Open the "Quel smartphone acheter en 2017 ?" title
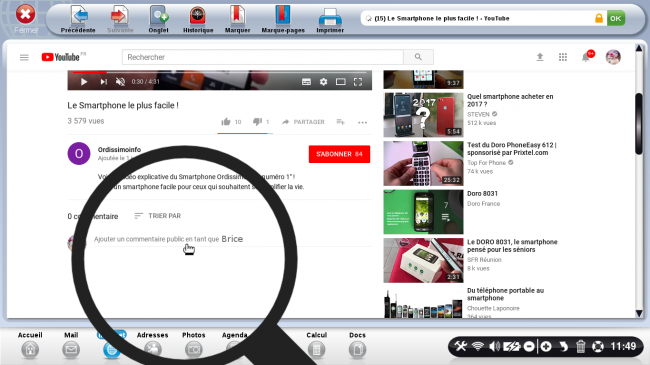650x365 pixels. [x=510, y=100]
